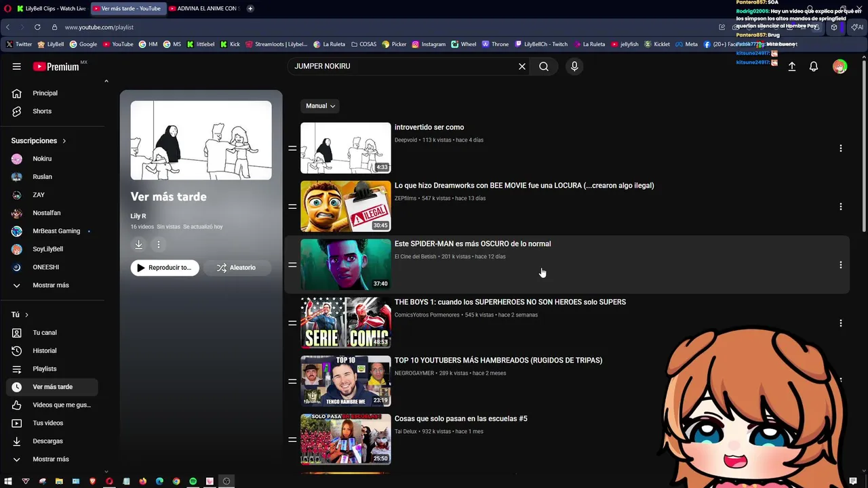Open options menu for THE BOYS video

[841, 323]
